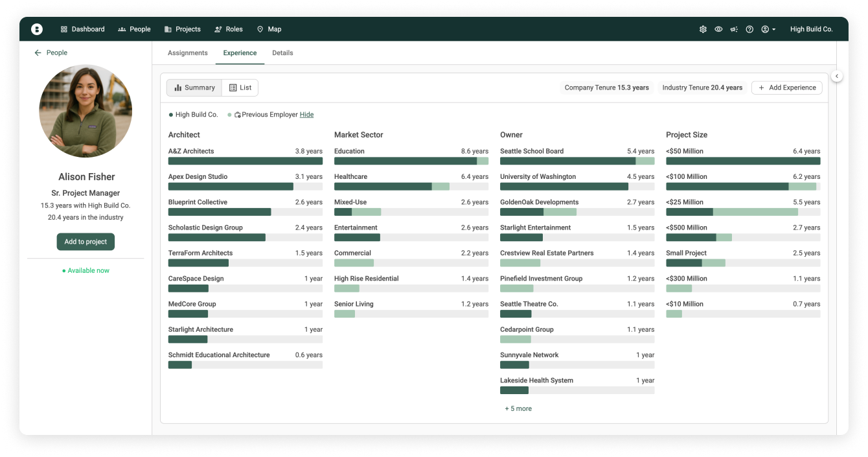Image resolution: width=868 pixels, height=457 pixels.
Task: Select the Summary view toggle
Action: click(194, 88)
